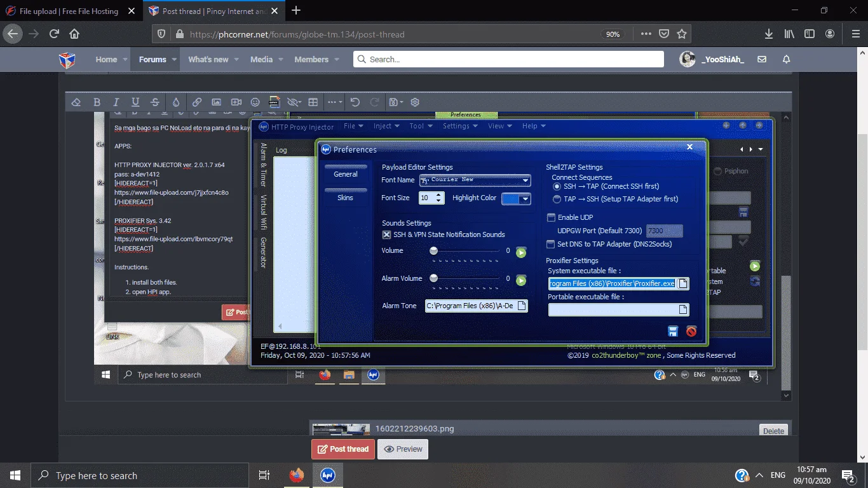This screenshot has height=488, width=868.
Task: Browse for the Alarm Tone file
Action: 522,306
